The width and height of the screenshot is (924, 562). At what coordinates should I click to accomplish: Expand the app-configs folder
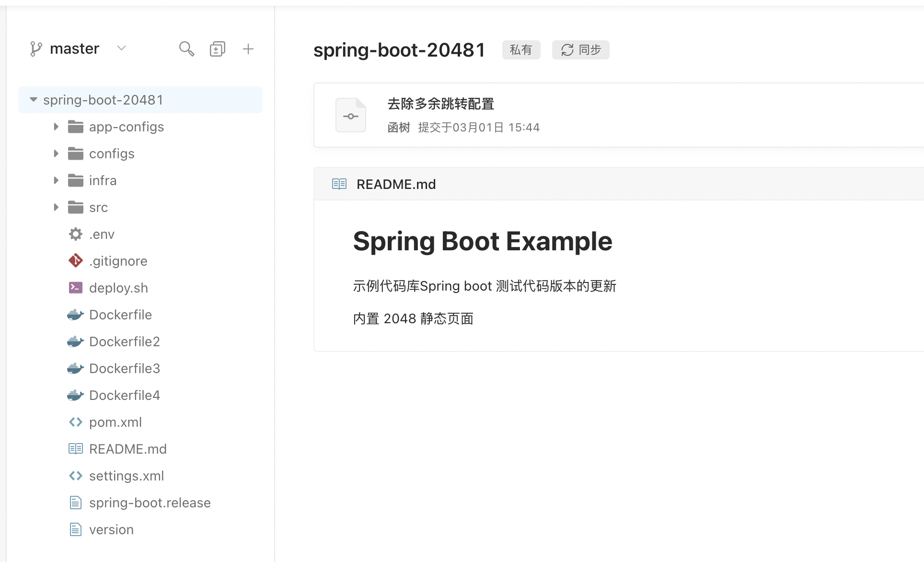(56, 127)
